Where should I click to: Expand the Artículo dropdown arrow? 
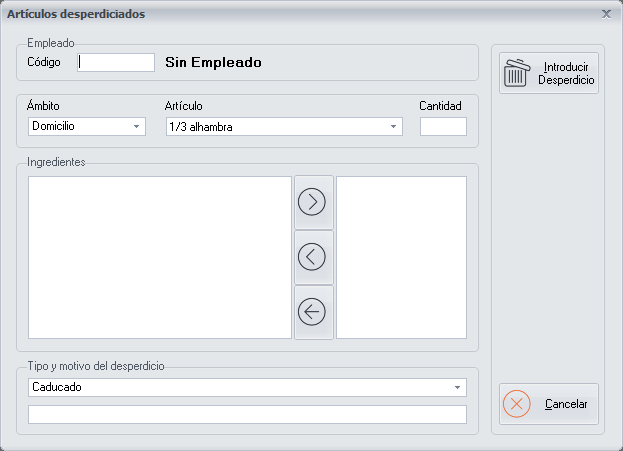pyautogui.click(x=393, y=127)
